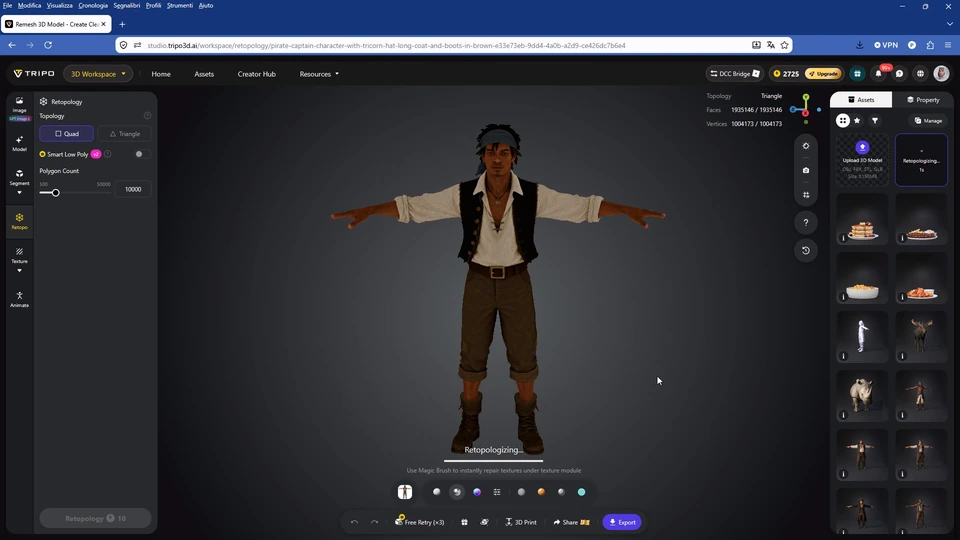Click the recenter view target icon
This screenshot has width=960, height=540.
coord(806,146)
